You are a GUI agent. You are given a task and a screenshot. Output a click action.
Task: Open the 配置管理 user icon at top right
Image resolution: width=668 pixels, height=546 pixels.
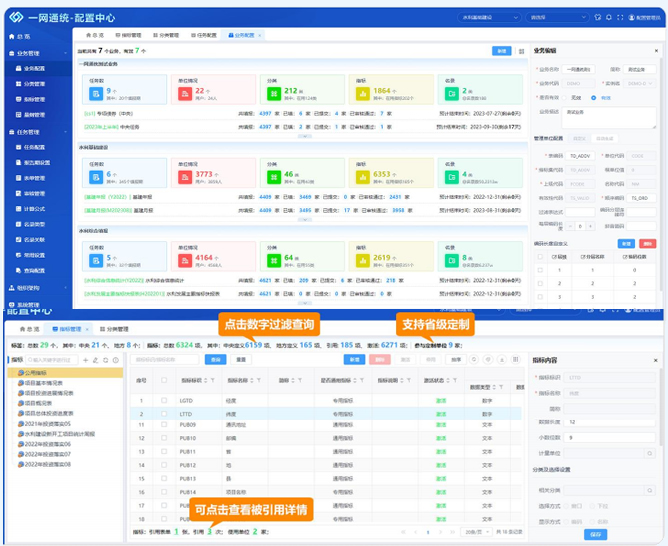(x=630, y=18)
